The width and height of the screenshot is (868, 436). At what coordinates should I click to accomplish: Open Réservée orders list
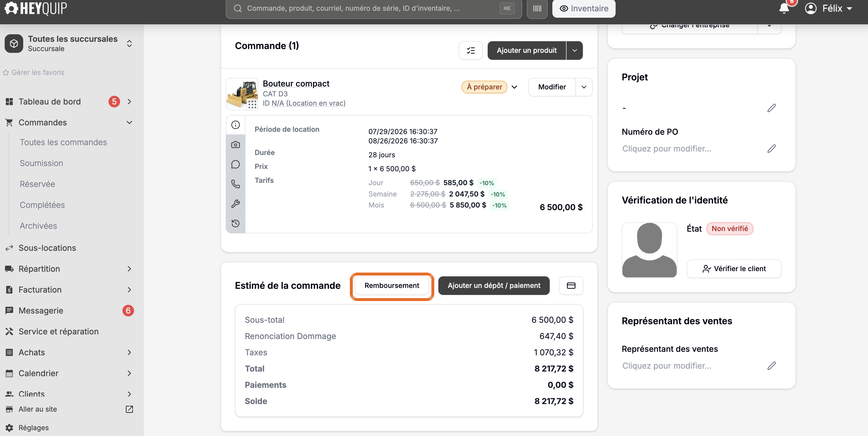37,184
